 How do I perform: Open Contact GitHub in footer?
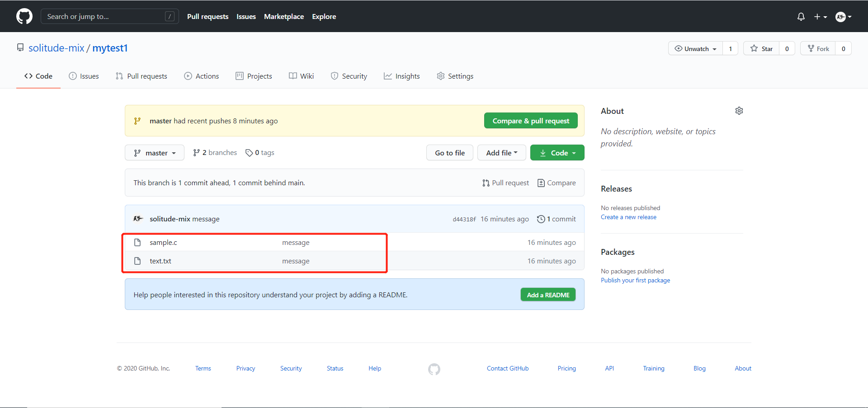click(508, 368)
